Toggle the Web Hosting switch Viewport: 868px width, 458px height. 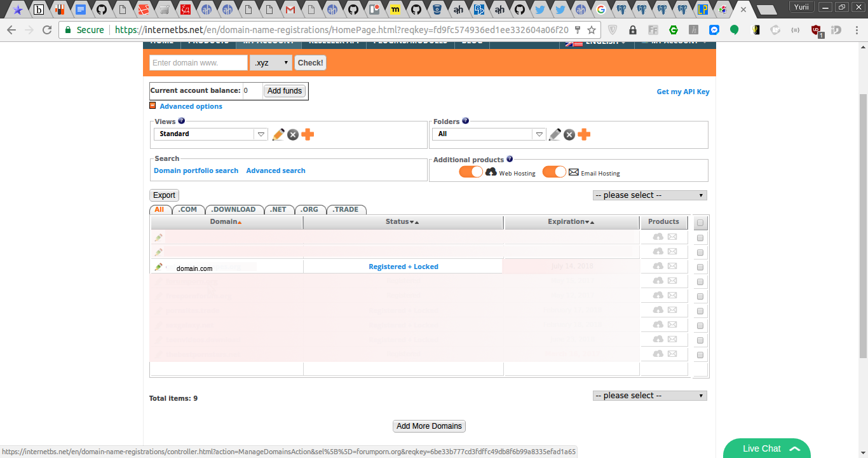471,172
